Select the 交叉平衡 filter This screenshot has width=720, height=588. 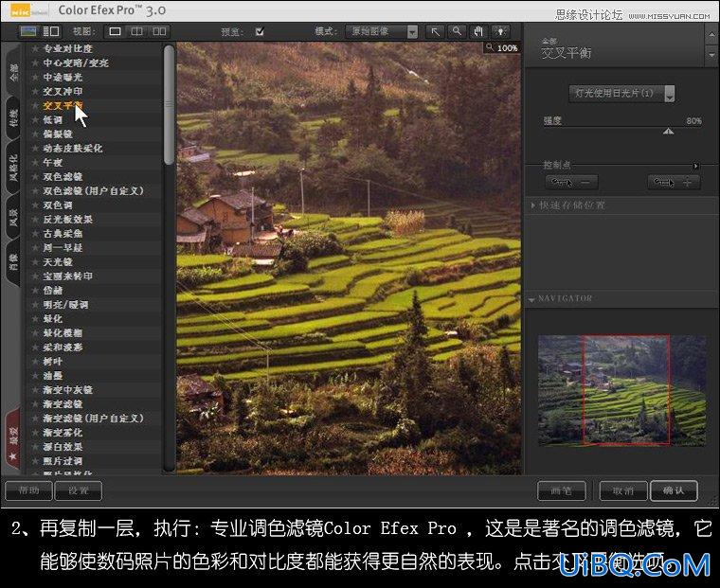[63, 105]
